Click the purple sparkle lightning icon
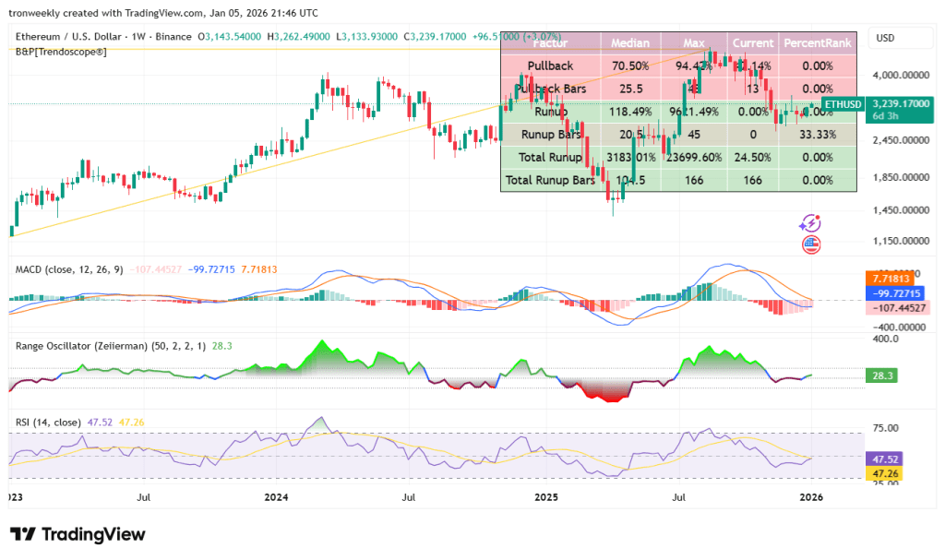Image resolution: width=945 pixels, height=560 pixels. (810, 223)
